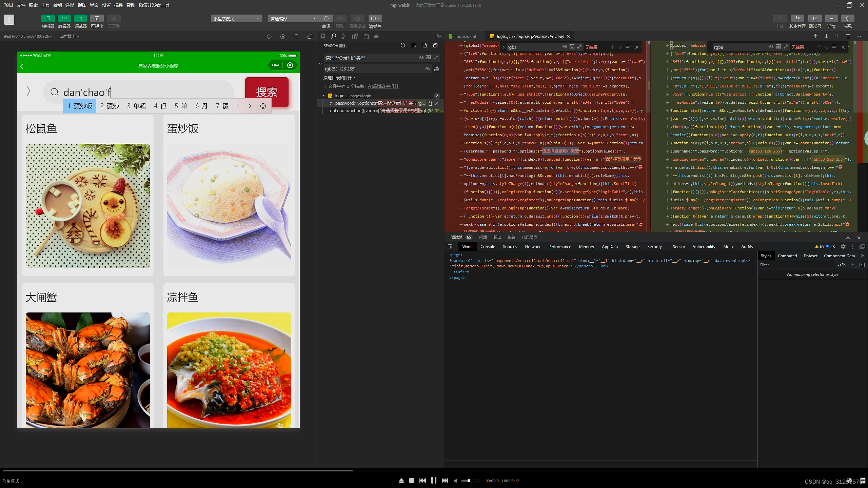Open the extensions icon in sidebar
The width and height of the screenshot is (868, 488).
click(x=355, y=36)
